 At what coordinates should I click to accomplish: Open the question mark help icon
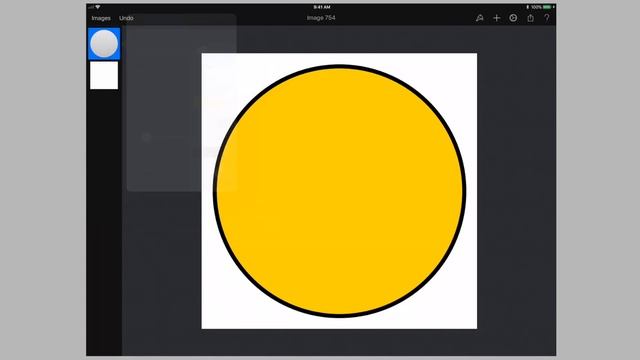point(547,18)
